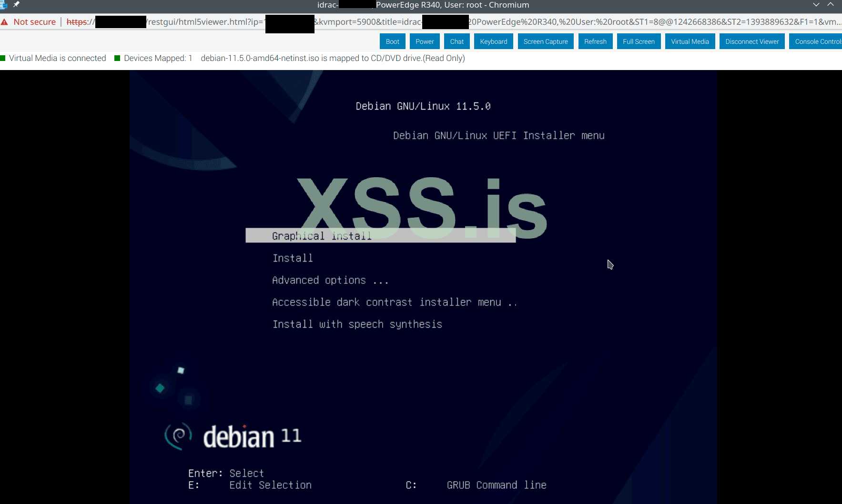842x504 pixels.
Task: Select the Graphical install entry
Action: [322, 235]
